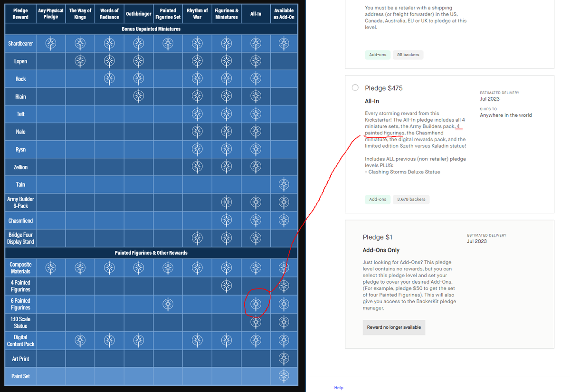The image size is (570, 392).
Task: Click the 'Pledge Reward' column header
Action: (20, 13)
